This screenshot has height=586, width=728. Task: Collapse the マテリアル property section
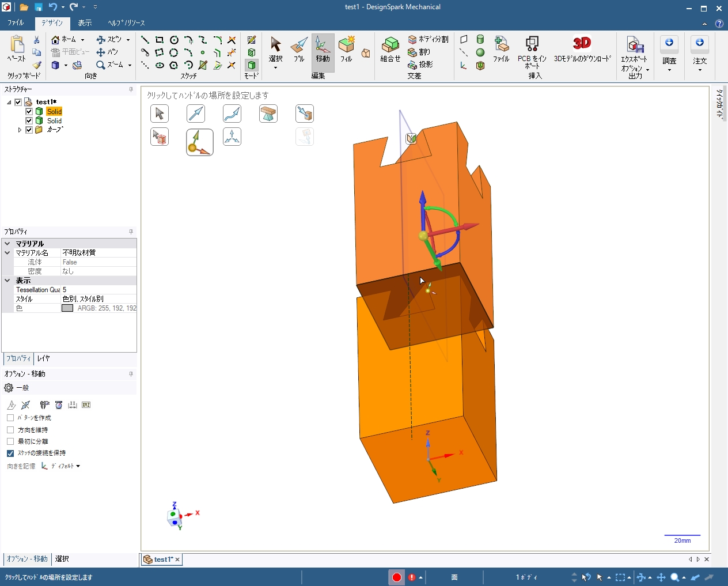7,244
